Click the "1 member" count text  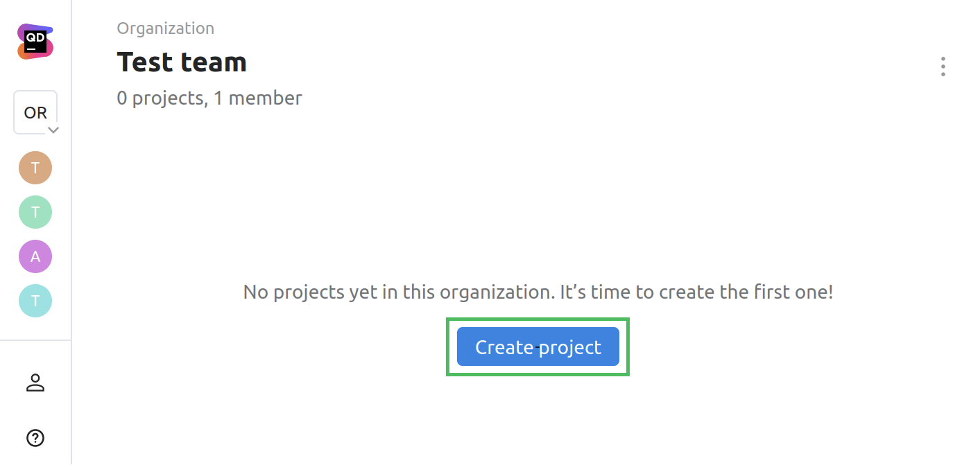[x=258, y=98]
